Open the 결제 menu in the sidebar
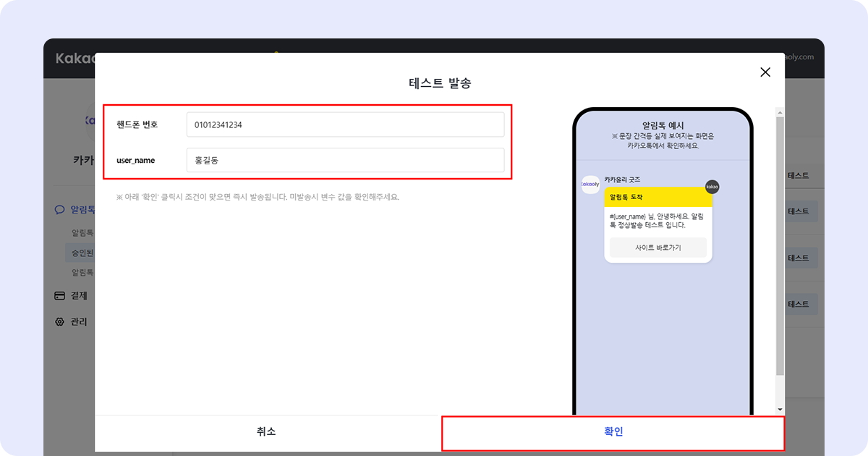 point(79,296)
